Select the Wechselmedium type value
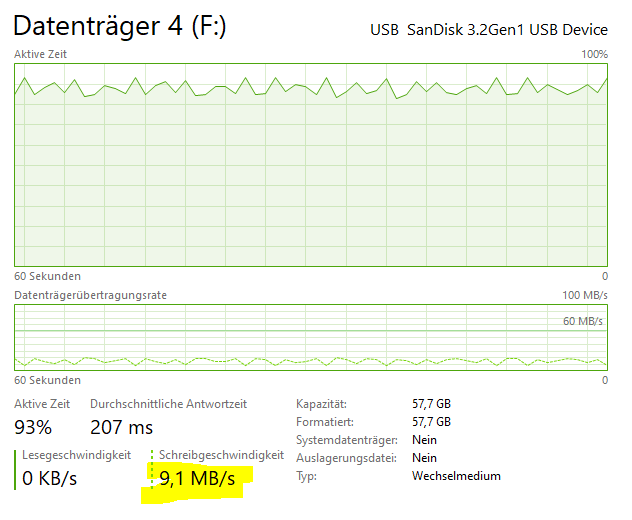The width and height of the screenshot is (632, 520). click(x=456, y=476)
